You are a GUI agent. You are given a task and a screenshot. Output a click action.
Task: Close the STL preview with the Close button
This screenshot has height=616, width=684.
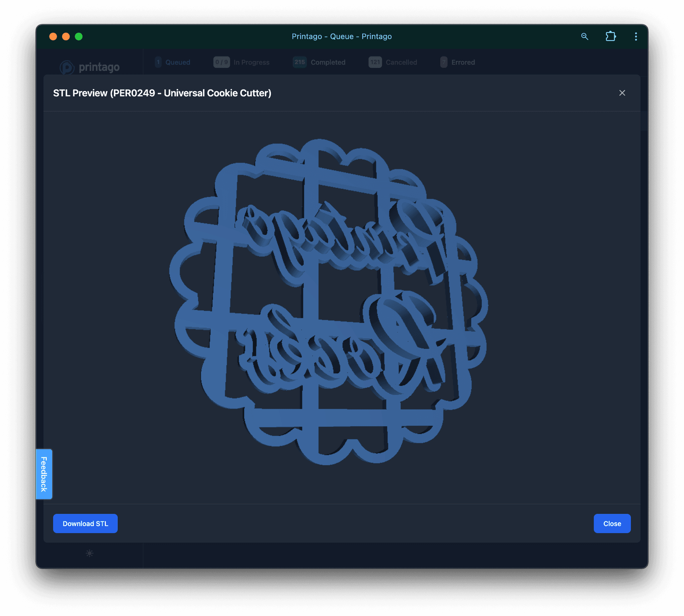click(612, 523)
